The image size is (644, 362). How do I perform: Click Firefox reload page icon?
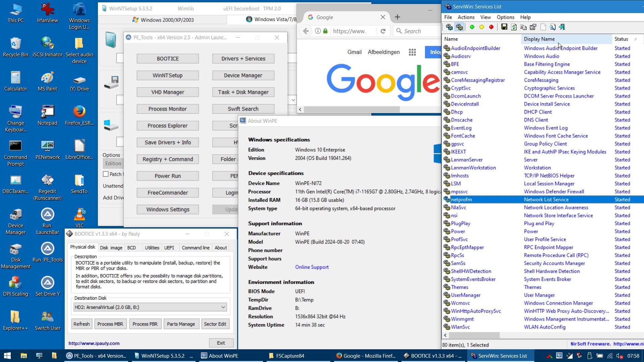click(383, 31)
